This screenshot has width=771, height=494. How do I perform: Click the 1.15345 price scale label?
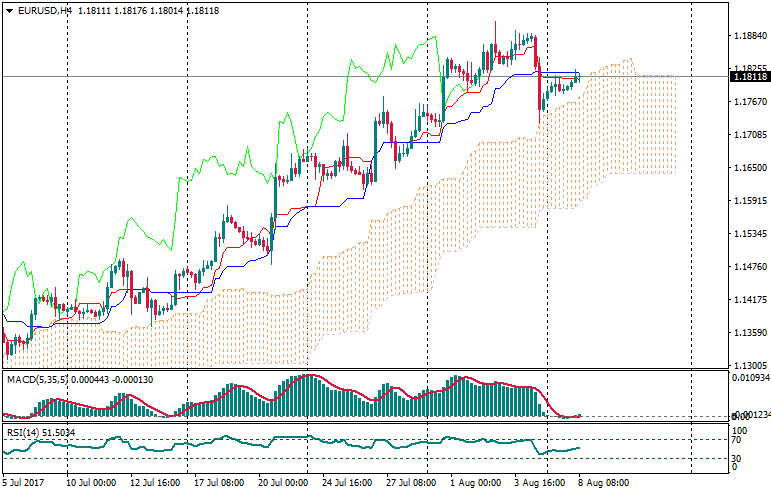(749, 234)
